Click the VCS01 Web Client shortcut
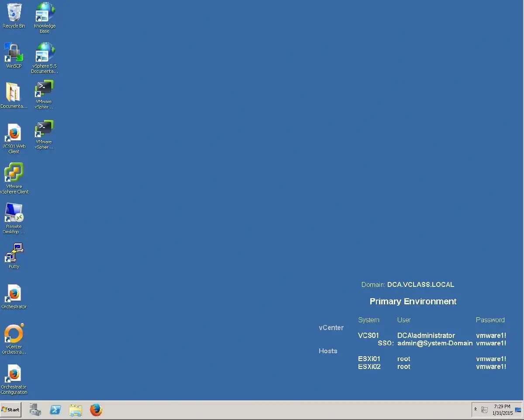The image size is (524, 420). coord(14,133)
